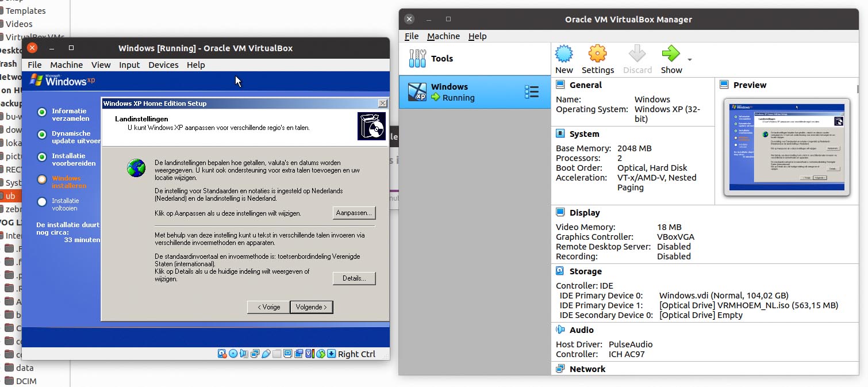Click the USB devices status icon
868x387 pixels.
coord(266,354)
